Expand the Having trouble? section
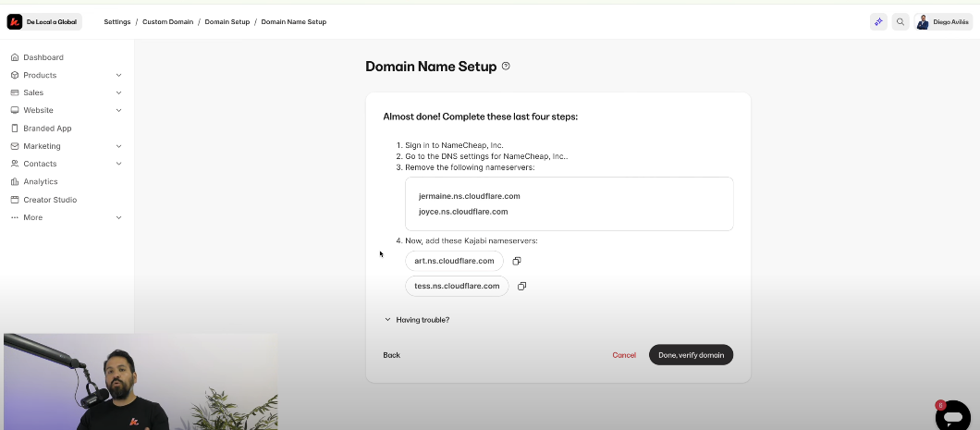This screenshot has height=430, width=980. (417, 319)
